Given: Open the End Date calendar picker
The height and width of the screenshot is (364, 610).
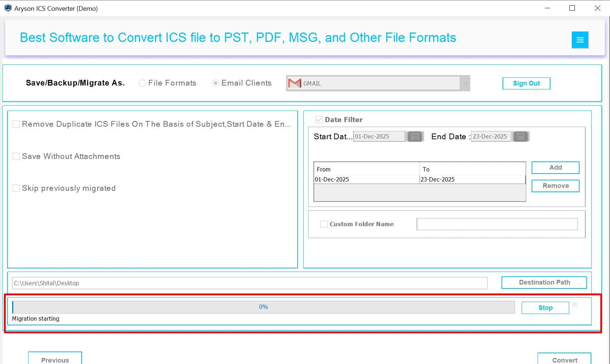Looking at the screenshot, I should click(520, 136).
